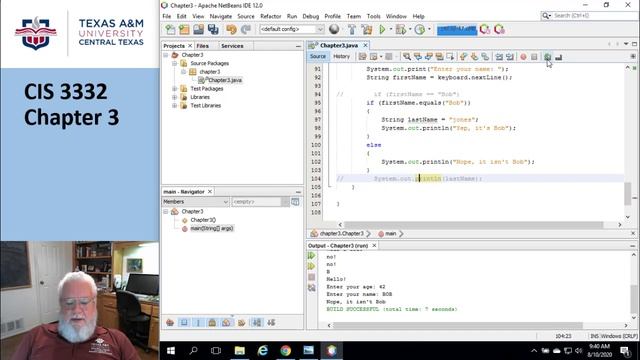Rerun the program from Output panel
The image size is (640, 360).
coord(311,256)
